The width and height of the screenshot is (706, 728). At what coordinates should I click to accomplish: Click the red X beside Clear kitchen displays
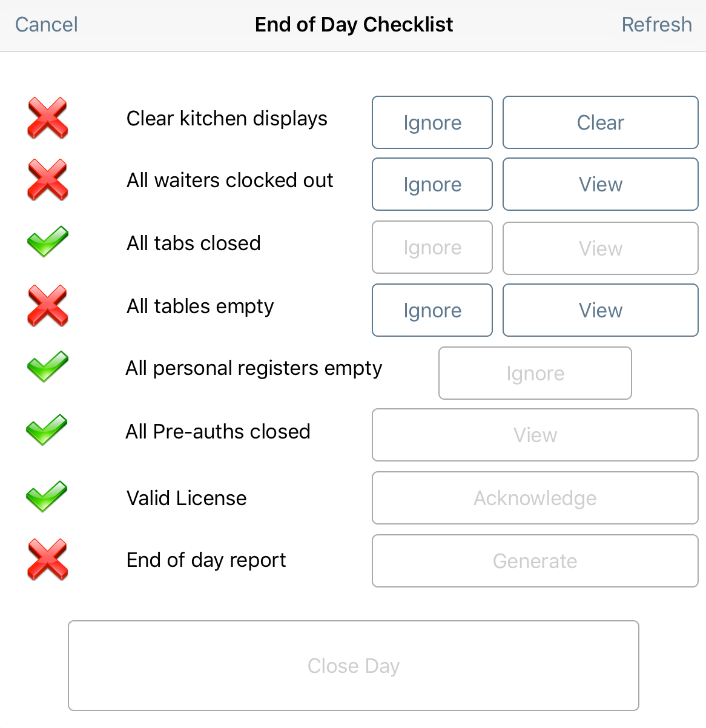[47, 118]
